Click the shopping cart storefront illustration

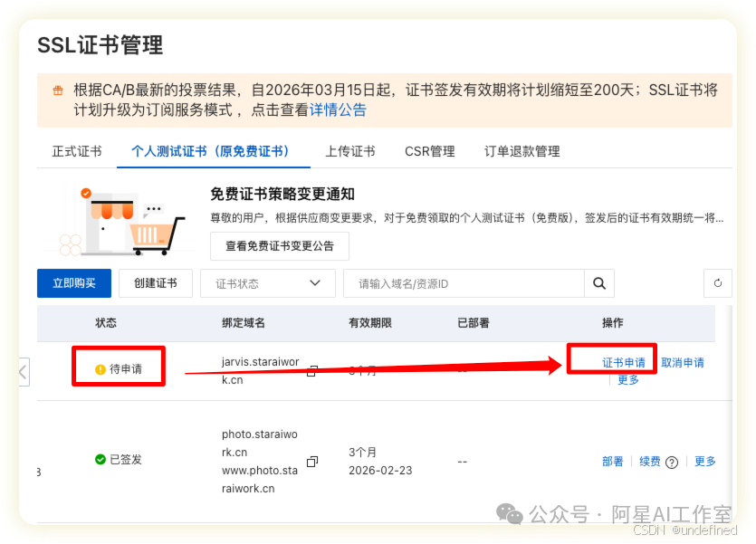[120, 222]
